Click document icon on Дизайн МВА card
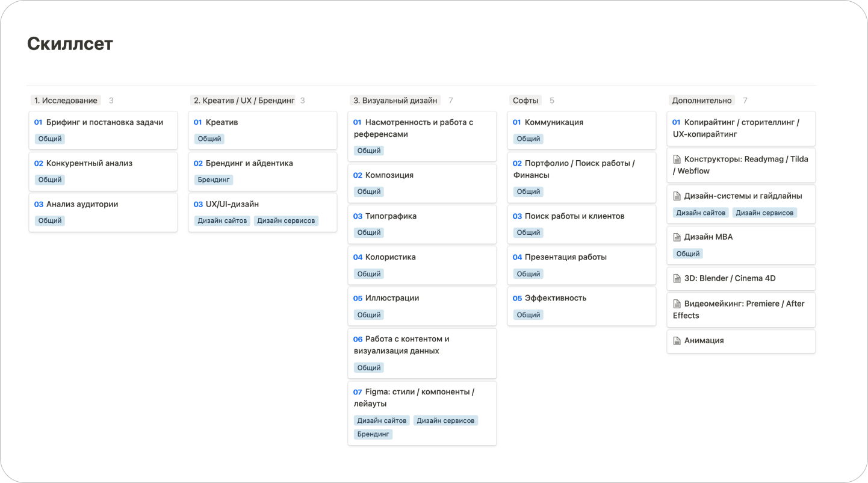Viewport: 868px width, 483px height. pyautogui.click(x=677, y=237)
